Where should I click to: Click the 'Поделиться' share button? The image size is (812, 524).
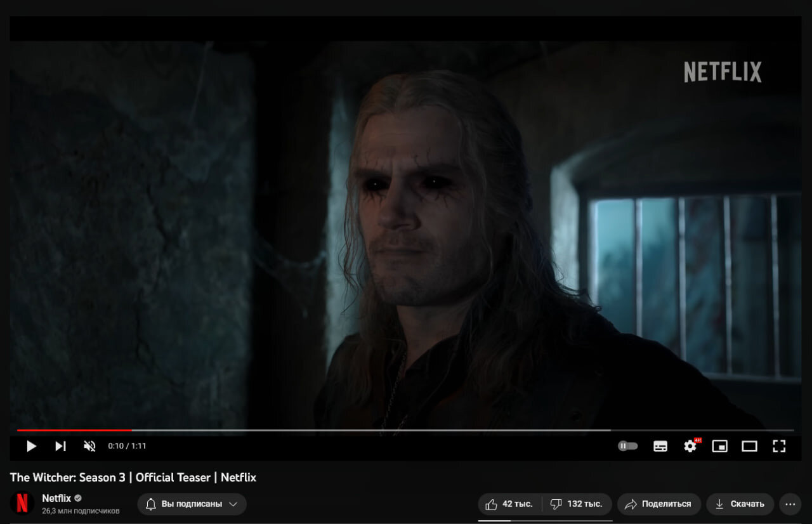[x=658, y=504]
